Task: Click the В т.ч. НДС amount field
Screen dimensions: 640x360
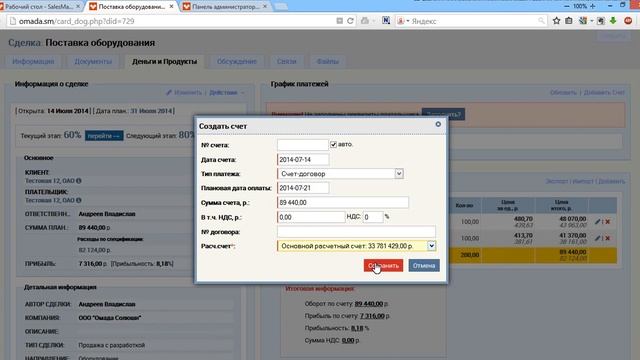Action: click(x=311, y=217)
